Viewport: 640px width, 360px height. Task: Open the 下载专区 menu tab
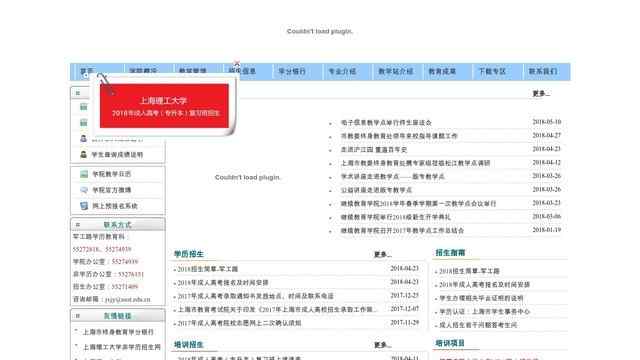coord(492,71)
